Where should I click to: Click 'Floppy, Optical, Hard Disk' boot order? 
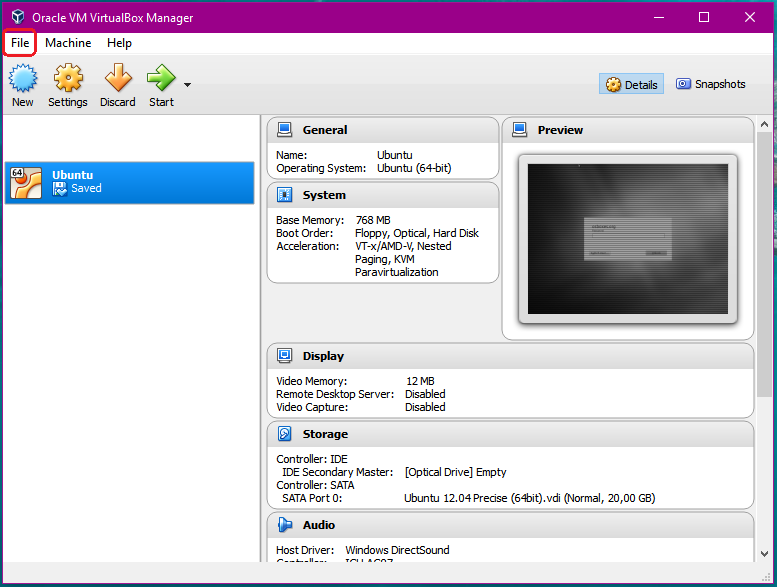(417, 233)
